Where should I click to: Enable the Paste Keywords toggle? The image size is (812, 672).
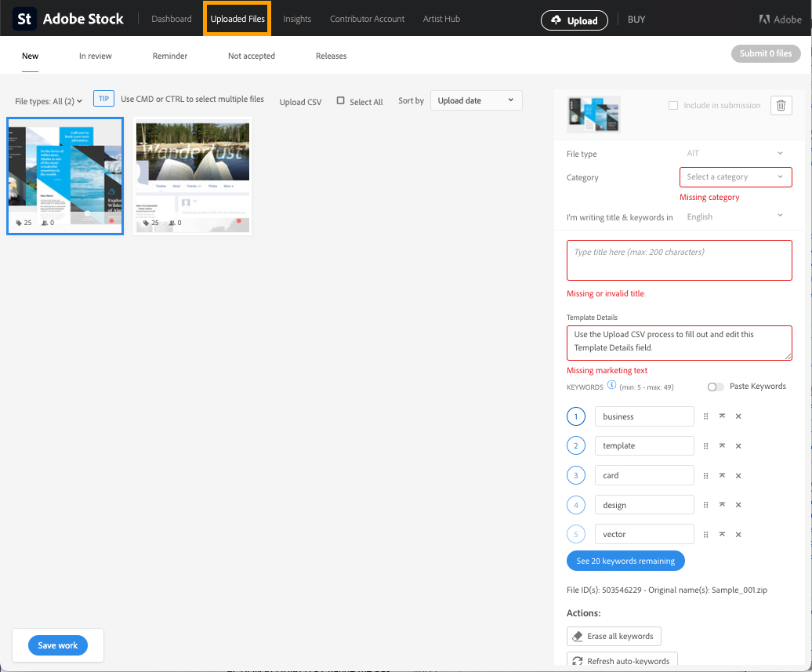[715, 387]
